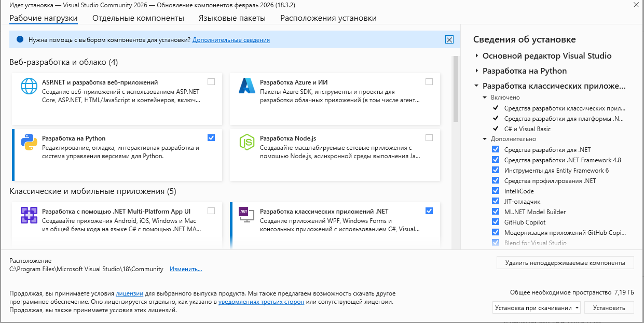
Task: Enable the .NET Multi-Platform App UI checkbox
Action: [211, 210]
